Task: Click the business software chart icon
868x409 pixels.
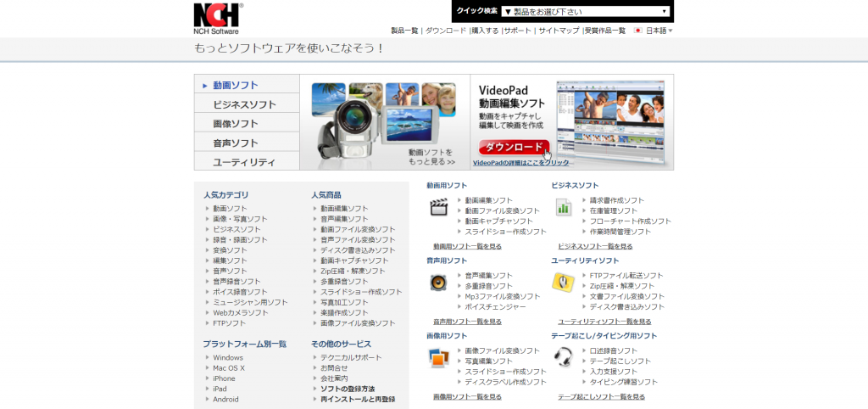Action: [563, 207]
